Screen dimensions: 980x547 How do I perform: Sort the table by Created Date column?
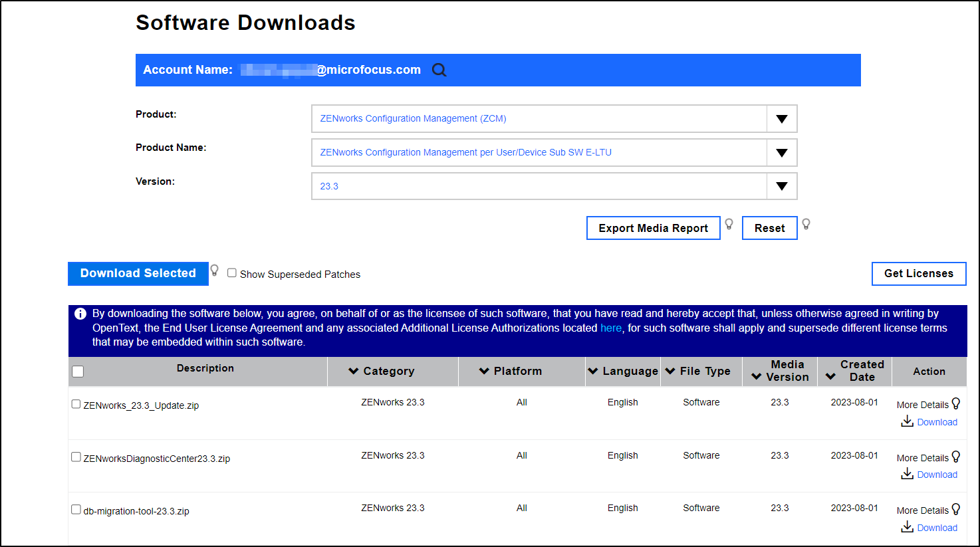point(855,371)
